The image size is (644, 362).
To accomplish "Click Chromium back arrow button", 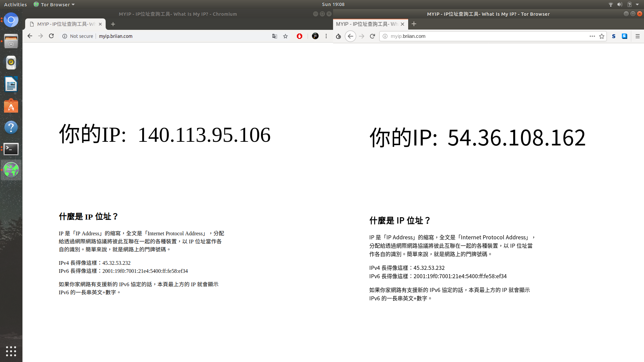I will tap(30, 36).
